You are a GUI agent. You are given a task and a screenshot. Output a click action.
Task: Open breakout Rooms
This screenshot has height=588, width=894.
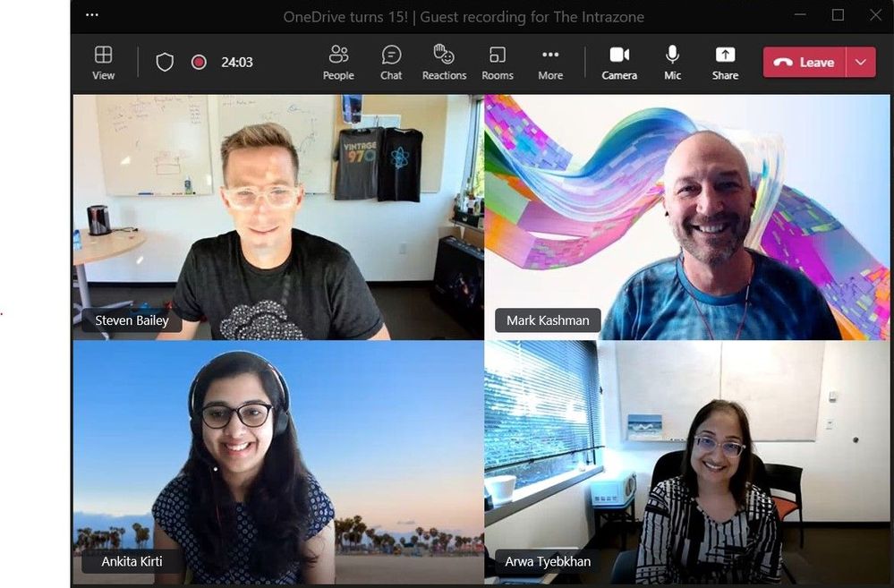[x=498, y=63]
